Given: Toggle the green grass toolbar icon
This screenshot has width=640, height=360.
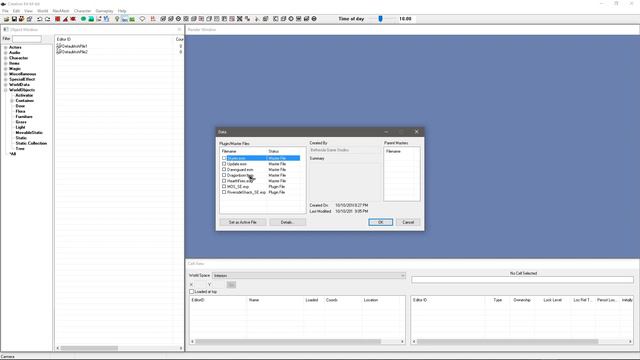Looking at the screenshot, I should point(132,19).
